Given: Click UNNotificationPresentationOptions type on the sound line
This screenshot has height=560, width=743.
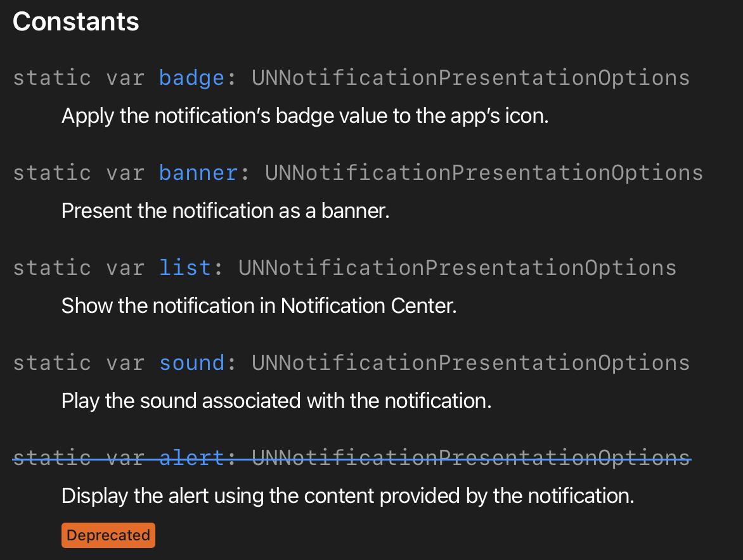Looking at the screenshot, I should point(470,363).
